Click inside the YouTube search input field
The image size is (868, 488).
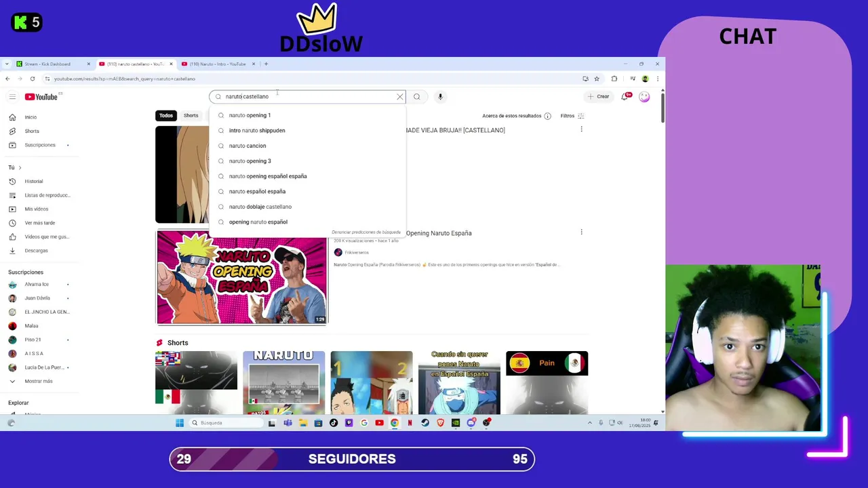(x=309, y=97)
